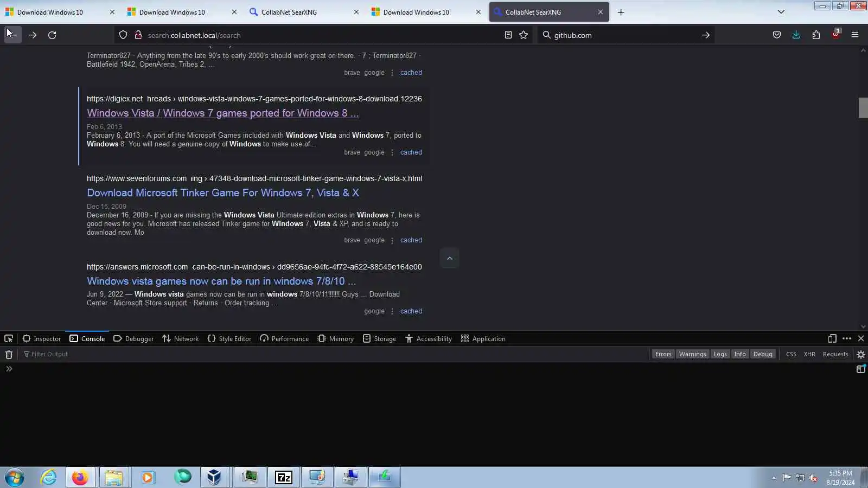Open the three-dot menu for the Terminator827 result

pos(392,73)
